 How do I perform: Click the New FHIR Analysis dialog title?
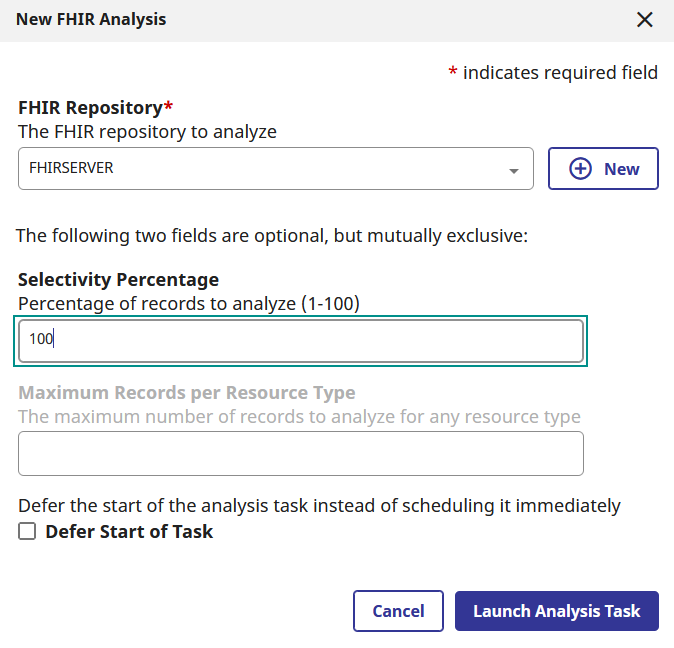(91, 20)
